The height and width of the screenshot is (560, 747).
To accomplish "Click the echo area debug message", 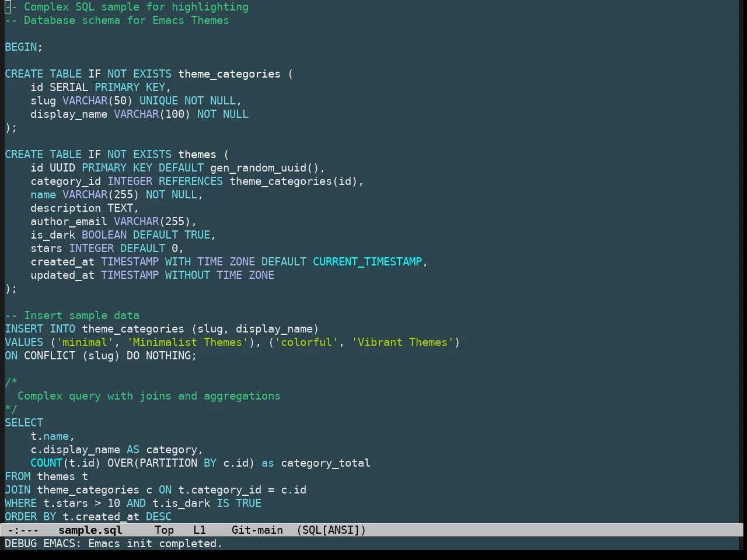I will 114,544.
